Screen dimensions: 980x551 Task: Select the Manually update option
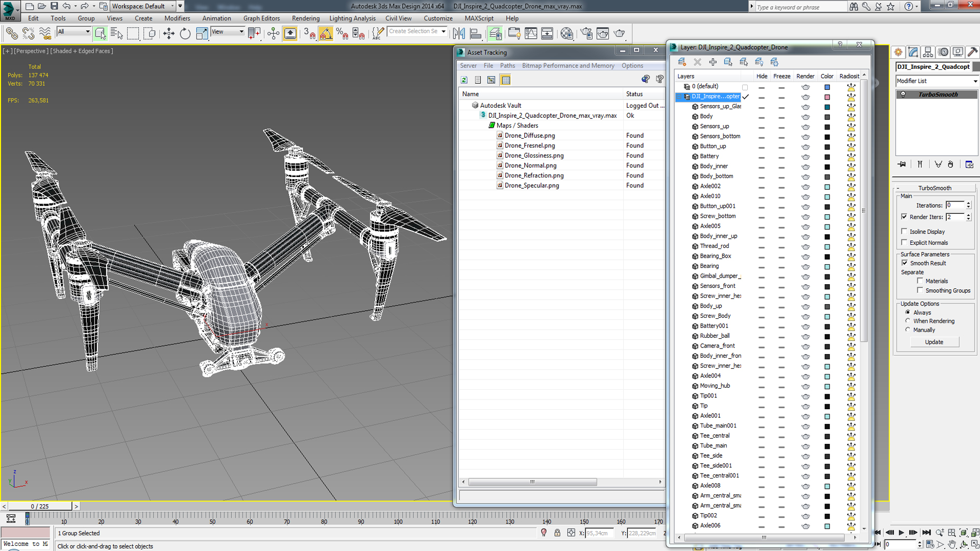tap(908, 330)
